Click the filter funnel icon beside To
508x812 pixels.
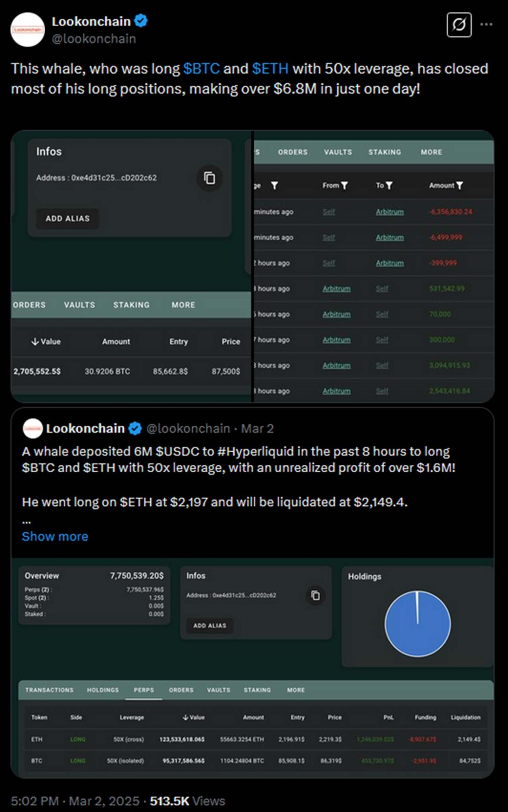click(389, 186)
